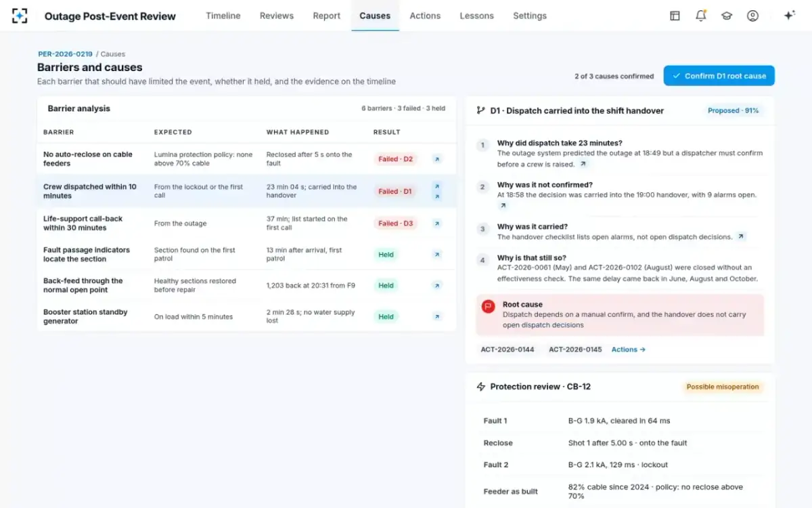Click step 'Why did dispatch take 23 minutes?'
Screen dimensions: 812x508
click(x=560, y=143)
